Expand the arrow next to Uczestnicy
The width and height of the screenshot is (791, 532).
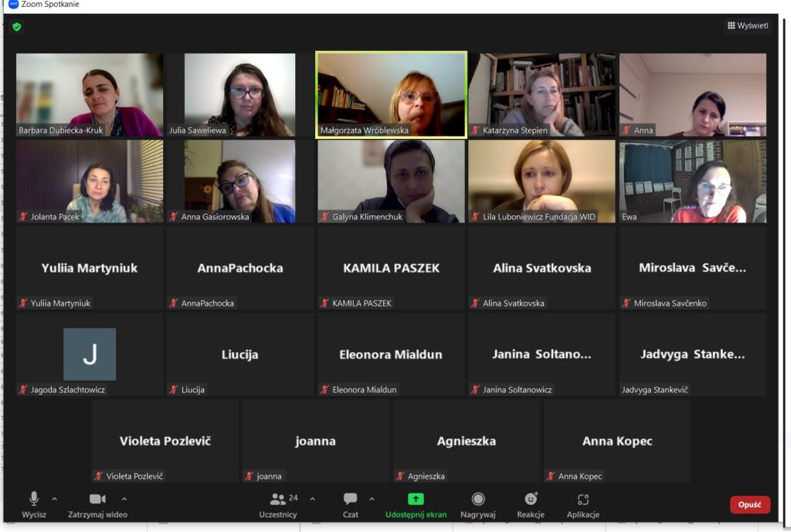(x=313, y=500)
